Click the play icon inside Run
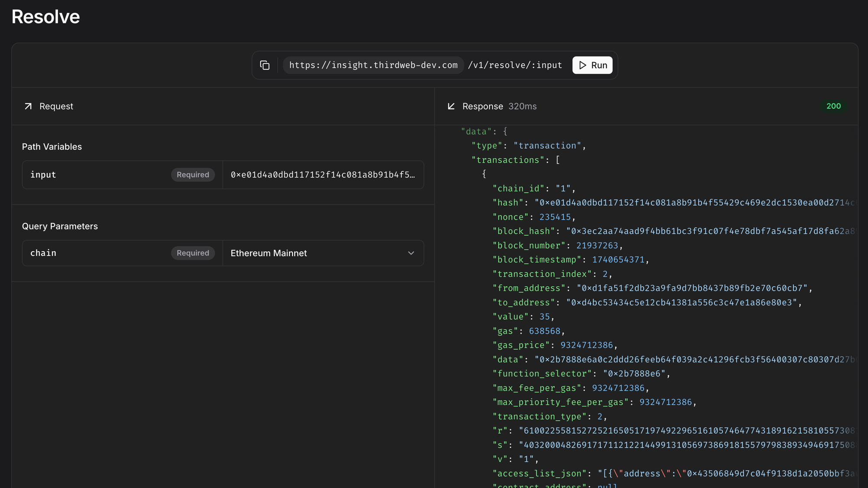Viewport: 868px width, 488px height. [x=582, y=65]
